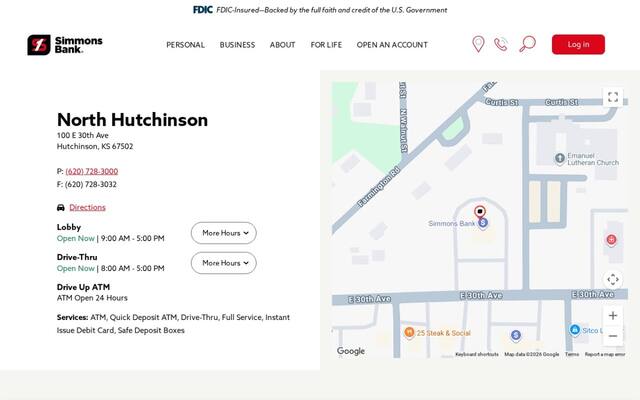
Task: Zoom out on the map
Action: tap(613, 336)
